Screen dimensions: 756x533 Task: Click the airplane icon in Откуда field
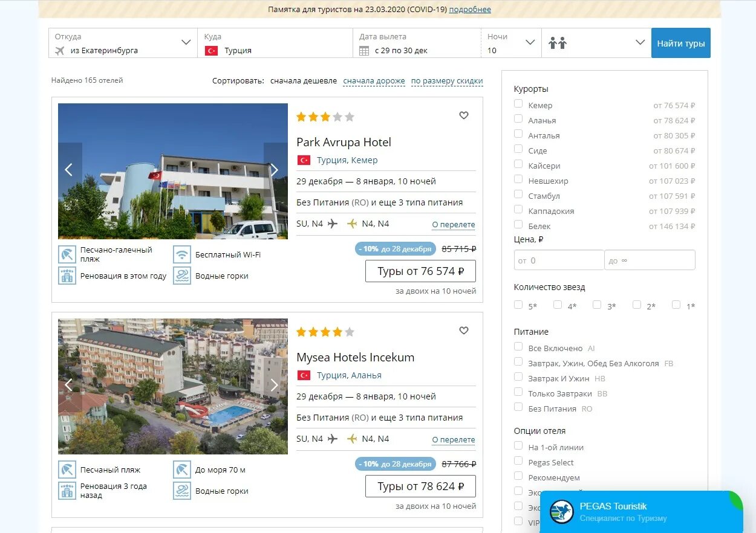[x=59, y=50]
